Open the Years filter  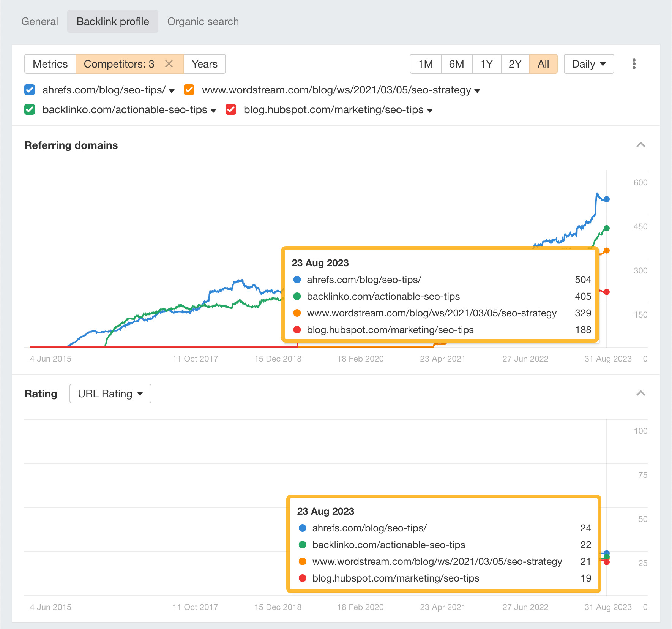pyautogui.click(x=204, y=64)
